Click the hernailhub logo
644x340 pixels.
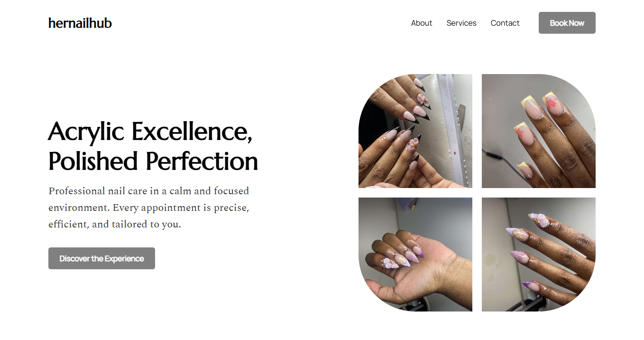(x=80, y=23)
